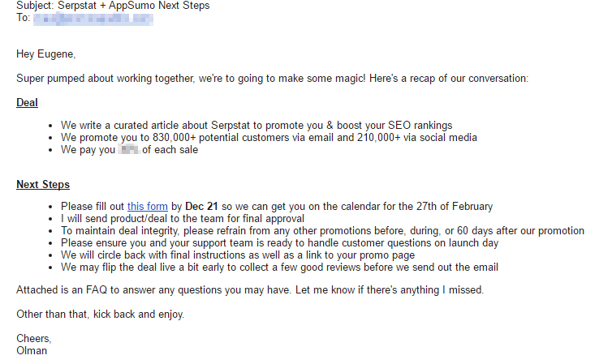Click the "final approval" bullet line
Image resolution: width=599 pixels, height=364 pixels.
coord(183,219)
